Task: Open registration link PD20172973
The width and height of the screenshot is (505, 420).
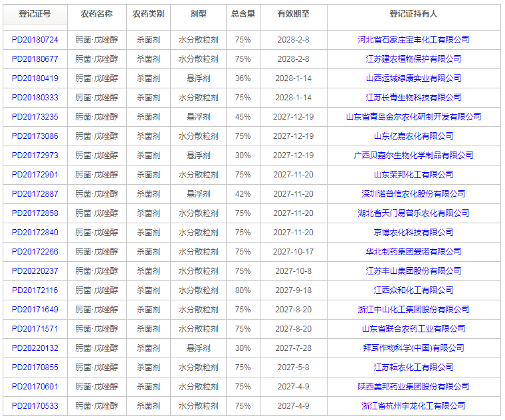Action: (35, 156)
